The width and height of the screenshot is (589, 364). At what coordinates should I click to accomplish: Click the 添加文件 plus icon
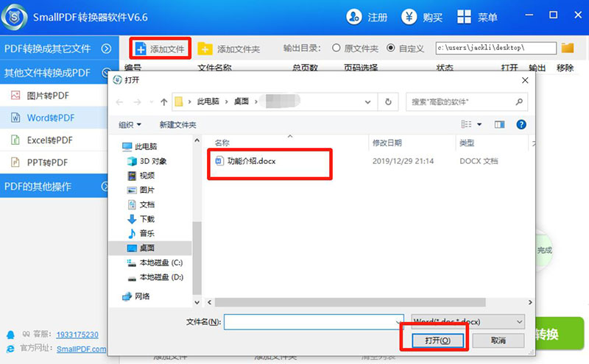141,49
